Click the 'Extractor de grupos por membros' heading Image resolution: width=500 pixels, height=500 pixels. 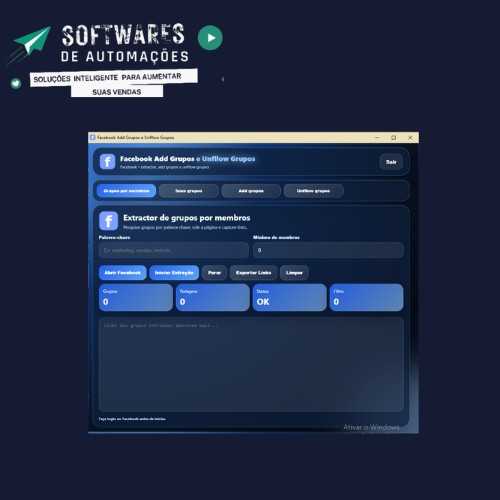click(187, 218)
